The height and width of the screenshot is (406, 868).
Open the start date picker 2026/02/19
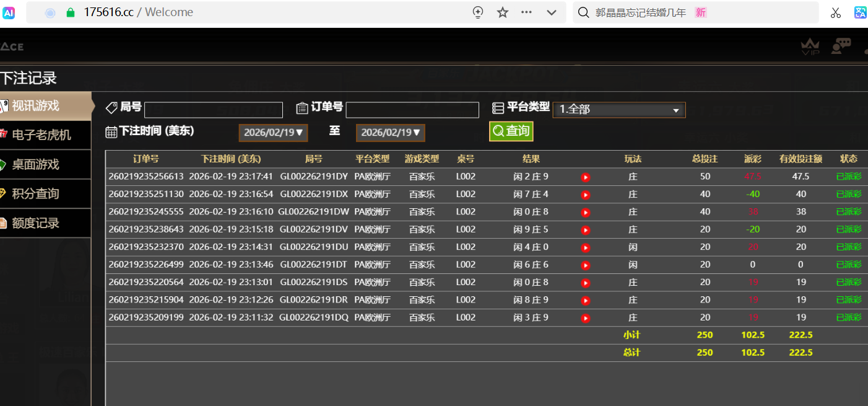pyautogui.click(x=273, y=133)
